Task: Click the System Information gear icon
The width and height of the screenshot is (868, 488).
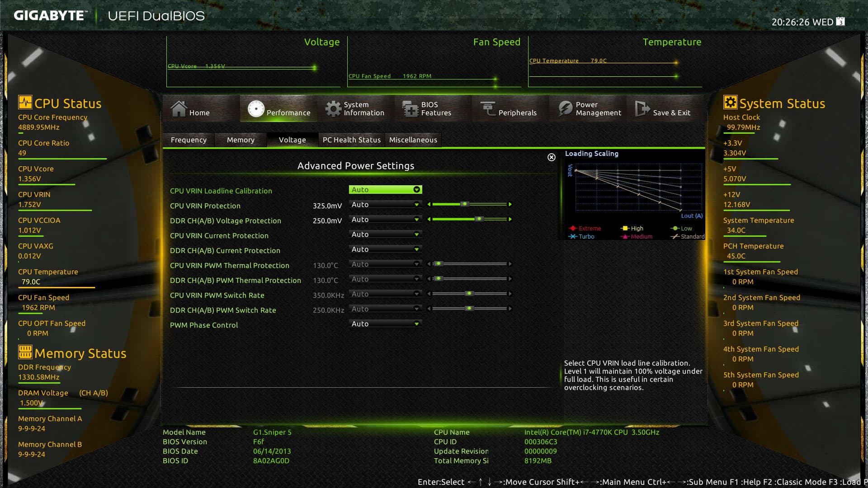Action: point(333,109)
